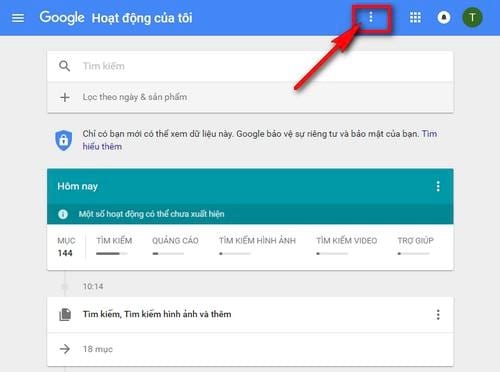Click the document icon in the activity row

pyautogui.click(x=65, y=314)
